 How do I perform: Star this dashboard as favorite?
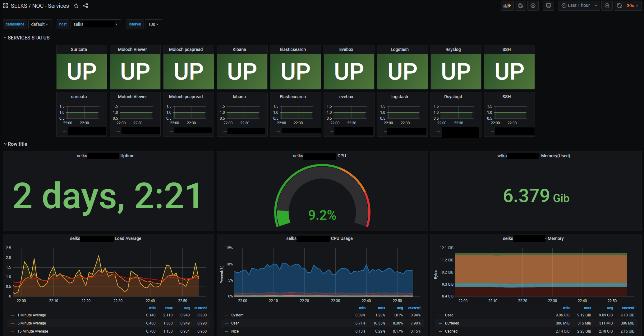(x=76, y=6)
